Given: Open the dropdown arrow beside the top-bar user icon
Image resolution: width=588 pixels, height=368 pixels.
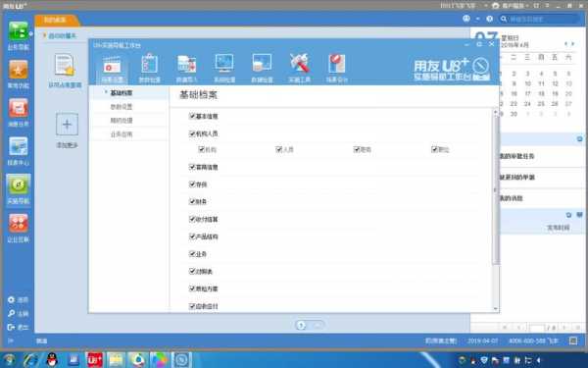Looking at the screenshot, I should [477, 19].
